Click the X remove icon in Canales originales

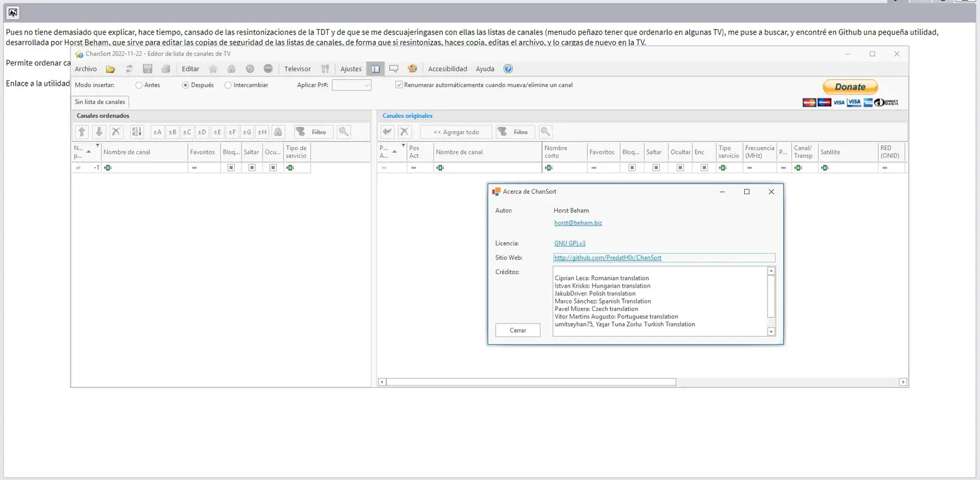pyautogui.click(x=405, y=132)
